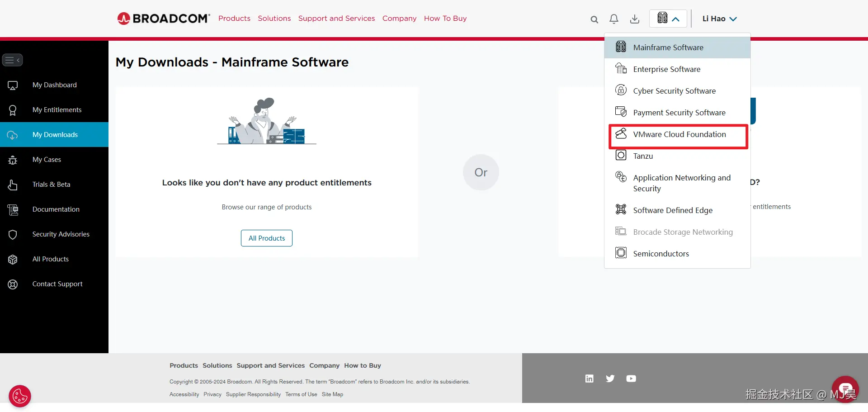The image size is (868, 412).
Task: Select Enterprise Software from the dropdown
Action: [677, 69]
